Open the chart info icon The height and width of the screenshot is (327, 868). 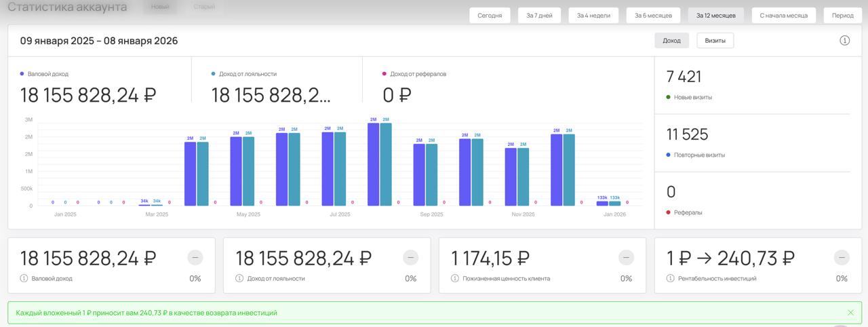point(844,41)
